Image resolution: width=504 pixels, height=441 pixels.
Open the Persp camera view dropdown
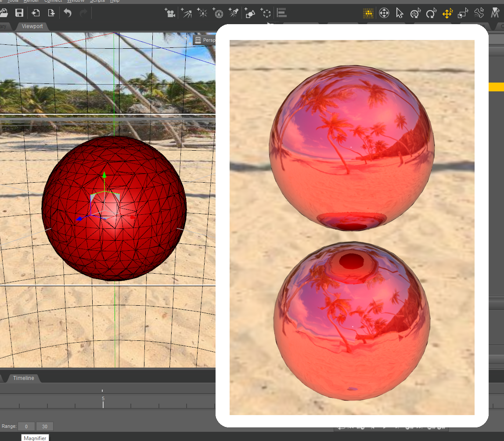(x=205, y=40)
